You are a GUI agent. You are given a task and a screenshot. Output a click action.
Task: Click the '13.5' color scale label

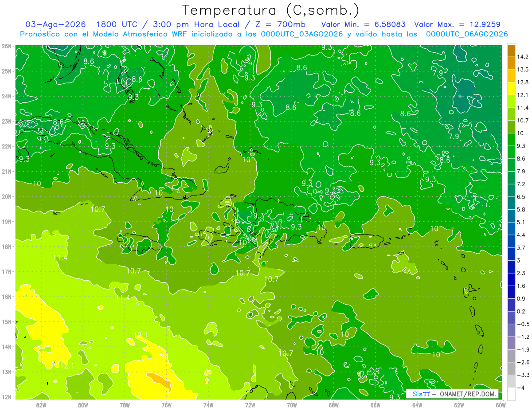click(523, 69)
